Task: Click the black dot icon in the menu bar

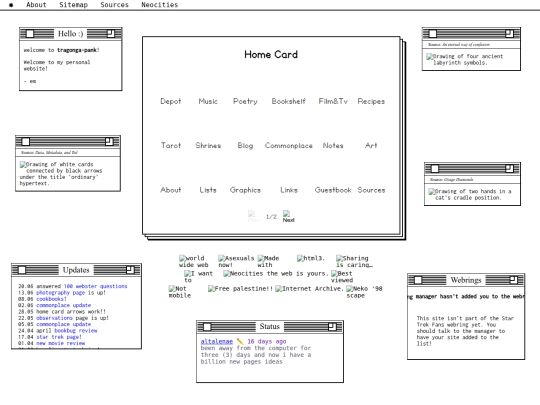Action: click(x=11, y=5)
